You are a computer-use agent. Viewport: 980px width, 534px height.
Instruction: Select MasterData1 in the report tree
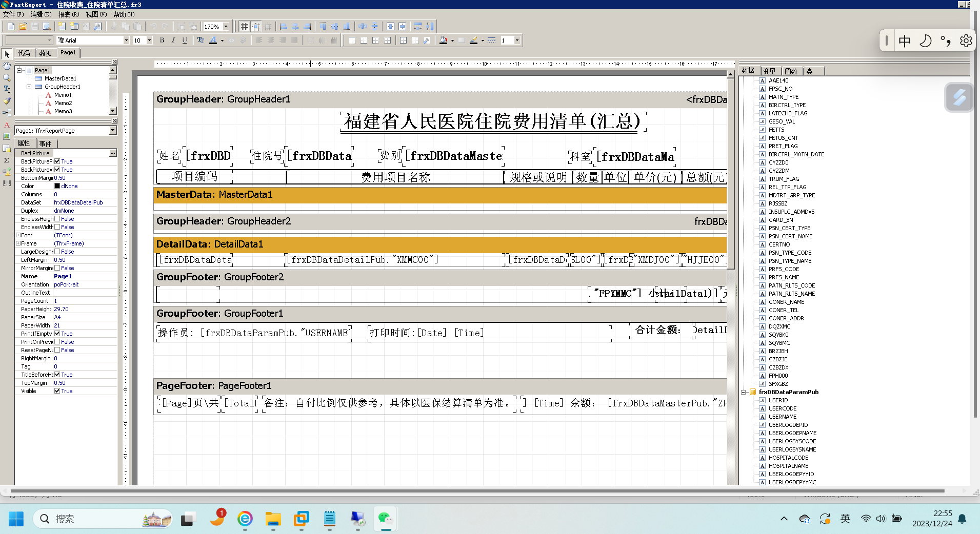tap(60, 78)
